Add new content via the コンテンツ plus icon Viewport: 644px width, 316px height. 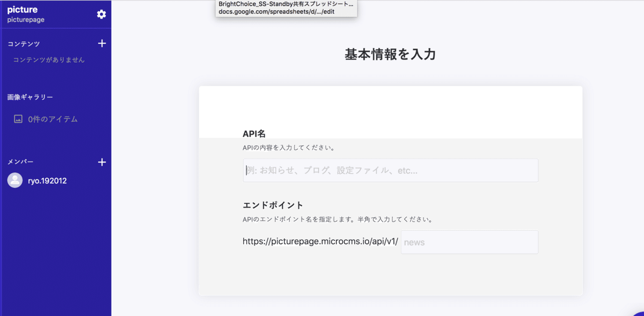(102, 43)
